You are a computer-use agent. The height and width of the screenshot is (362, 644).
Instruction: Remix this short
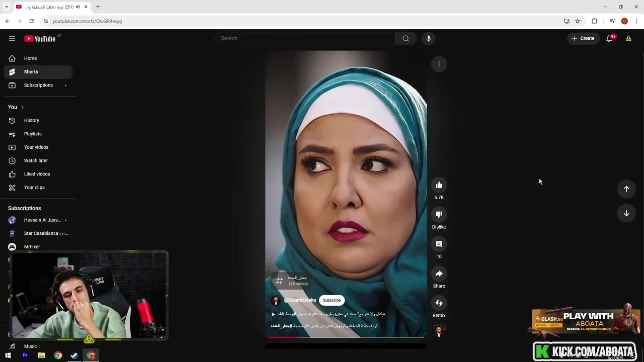coord(439,303)
